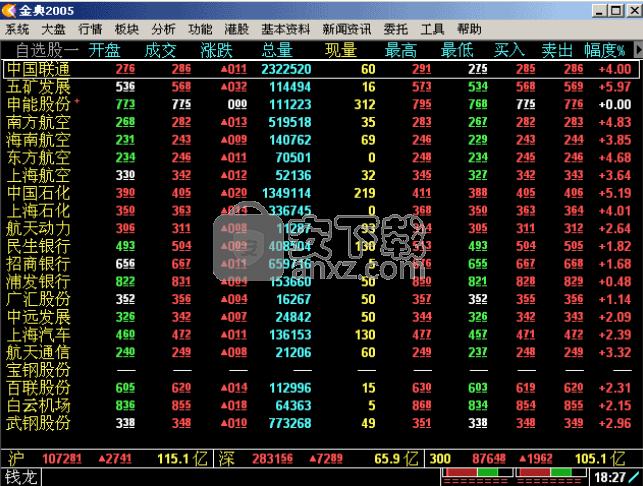The width and height of the screenshot is (643, 486).
Task: Open the 港股 menu
Action: 237,29
